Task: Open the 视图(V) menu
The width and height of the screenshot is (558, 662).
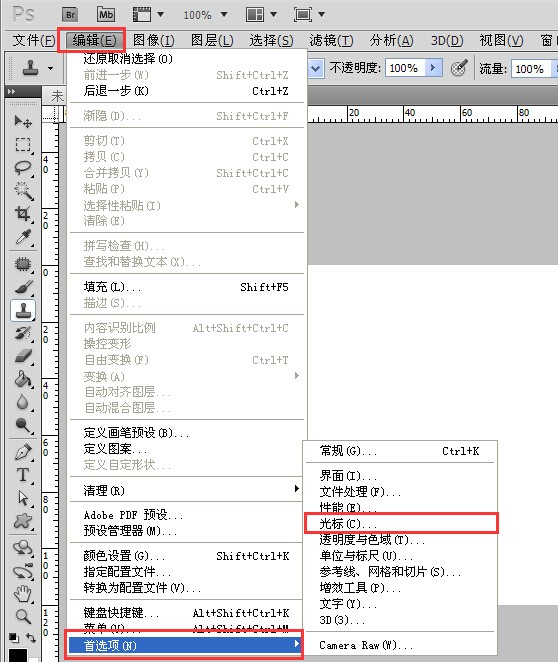Action: tap(501, 41)
